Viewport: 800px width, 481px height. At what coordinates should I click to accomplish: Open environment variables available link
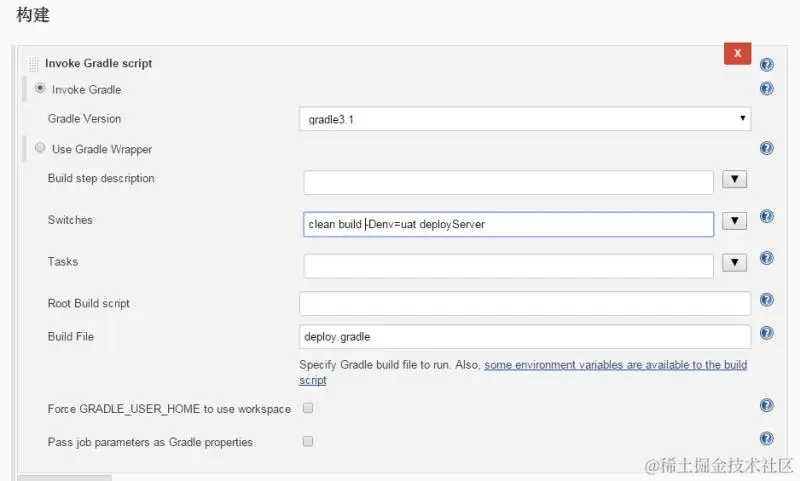click(615, 365)
